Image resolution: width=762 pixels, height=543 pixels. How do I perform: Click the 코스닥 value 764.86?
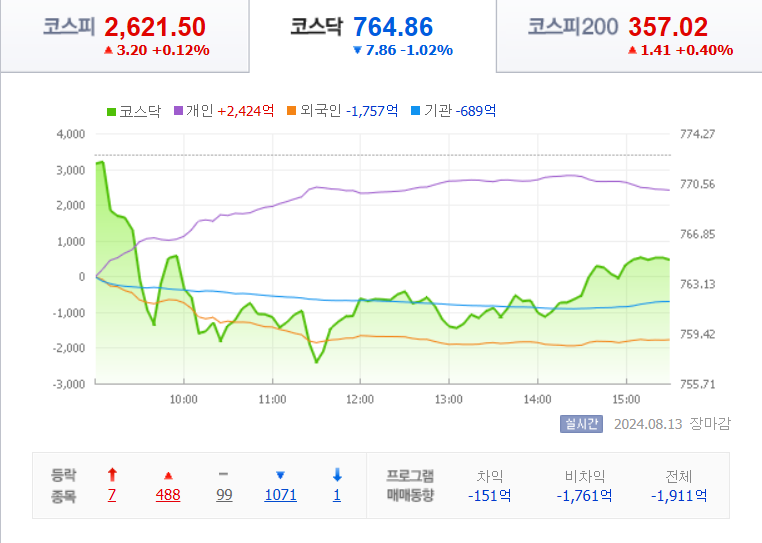(x=393, y=27)
